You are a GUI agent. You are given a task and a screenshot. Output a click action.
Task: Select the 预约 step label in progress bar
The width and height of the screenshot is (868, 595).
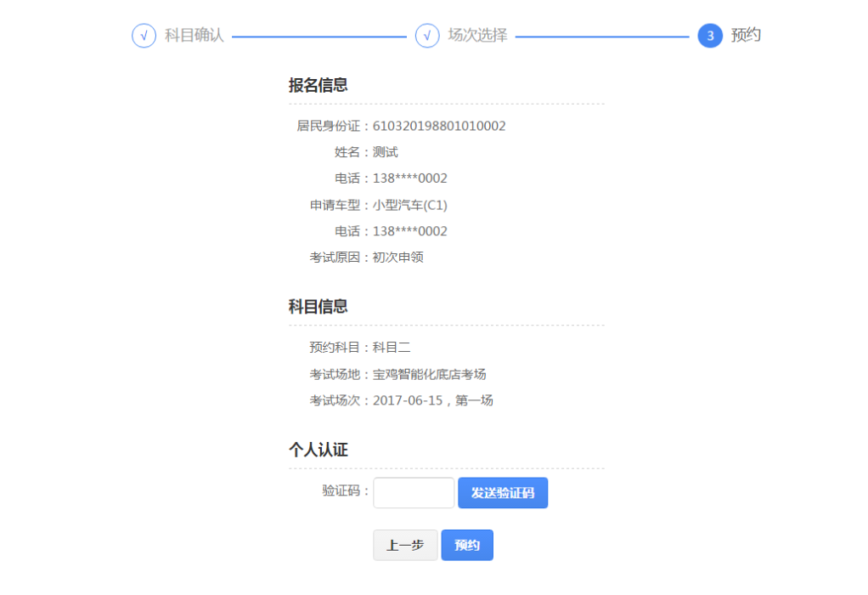point(746,36)
